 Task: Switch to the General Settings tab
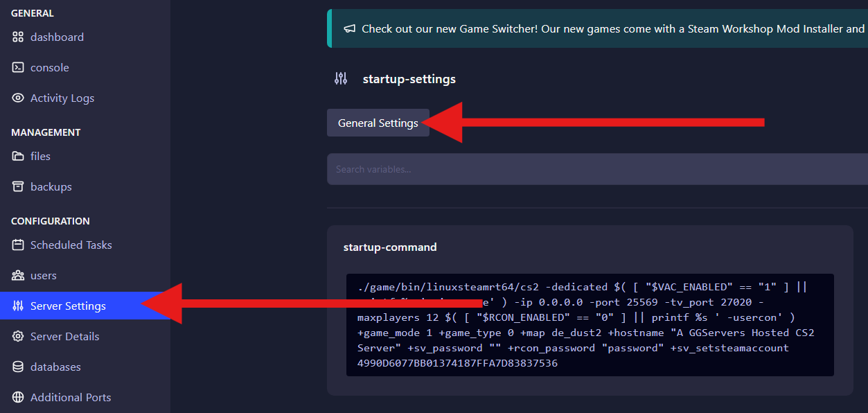[x=378, y=122]
